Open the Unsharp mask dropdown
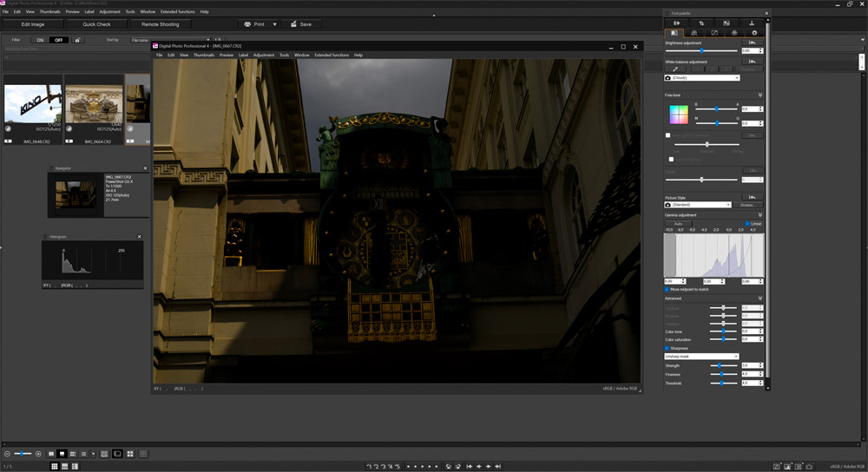The height and width of the screenshot is (472, 868). (701, 357)
